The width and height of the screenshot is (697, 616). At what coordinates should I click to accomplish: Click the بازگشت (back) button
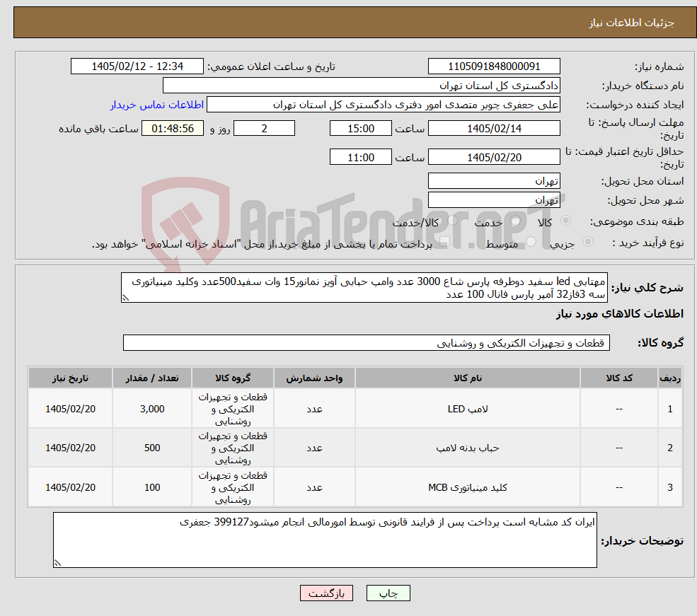(x=326, y=593)
